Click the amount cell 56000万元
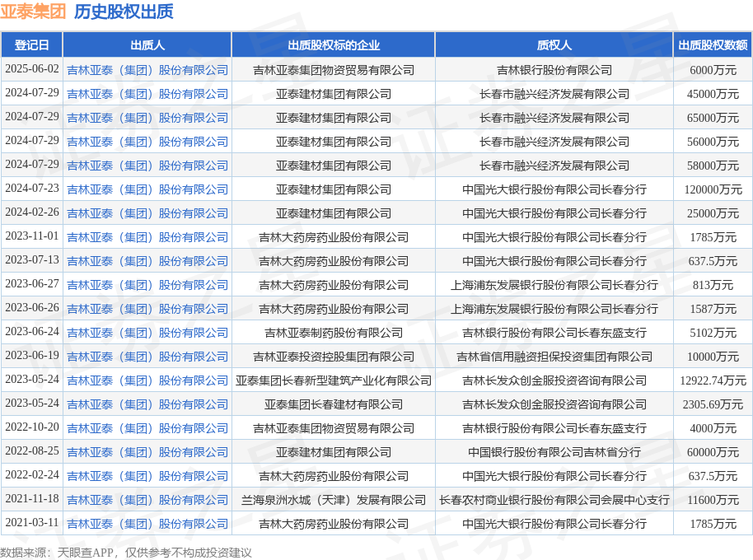Image resolution: width=753 pixels, height=560 pixels. [713, 142]
